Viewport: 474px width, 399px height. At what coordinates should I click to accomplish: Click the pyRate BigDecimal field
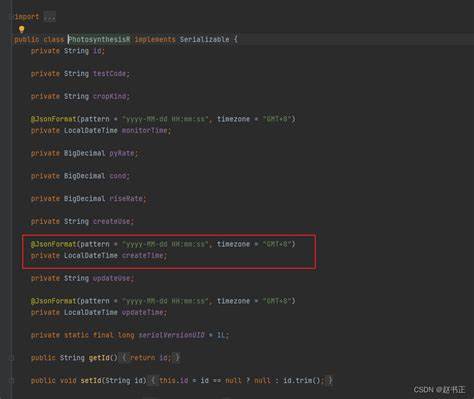click(84, 153)
